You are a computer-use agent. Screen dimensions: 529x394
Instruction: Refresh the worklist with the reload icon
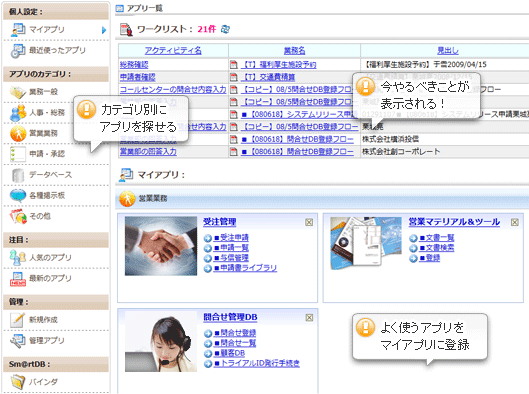(225, 29)
